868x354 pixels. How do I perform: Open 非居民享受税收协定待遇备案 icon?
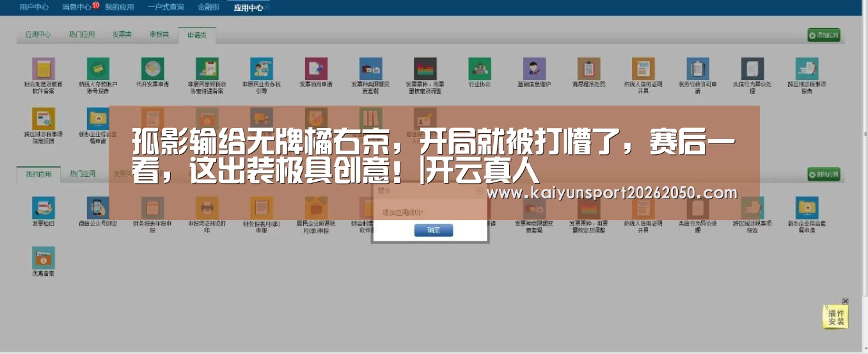click(x=207, y=68)
